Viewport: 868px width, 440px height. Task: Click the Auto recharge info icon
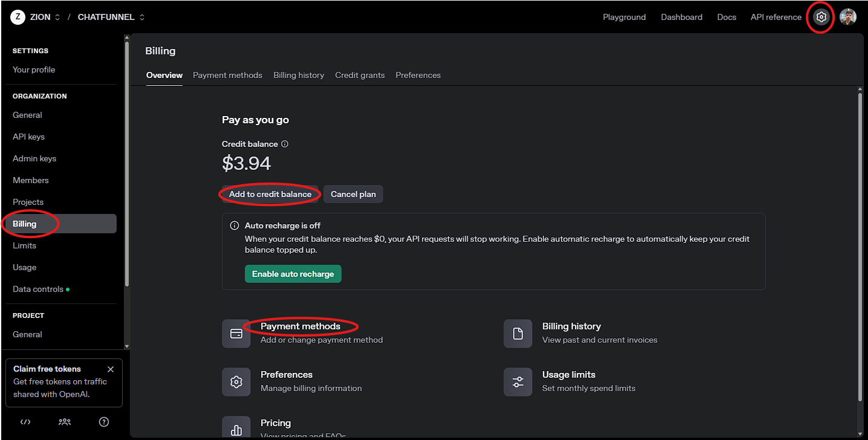235,225
